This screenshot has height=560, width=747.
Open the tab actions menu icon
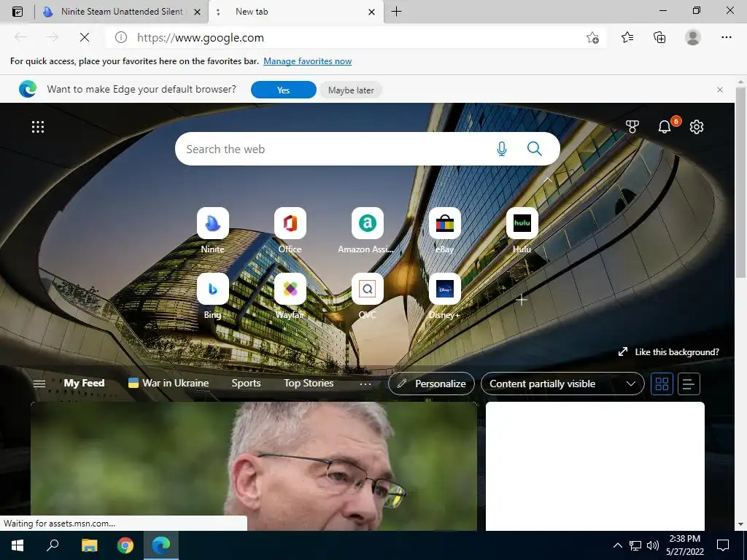pyautogui.click(x=18, y=12)
